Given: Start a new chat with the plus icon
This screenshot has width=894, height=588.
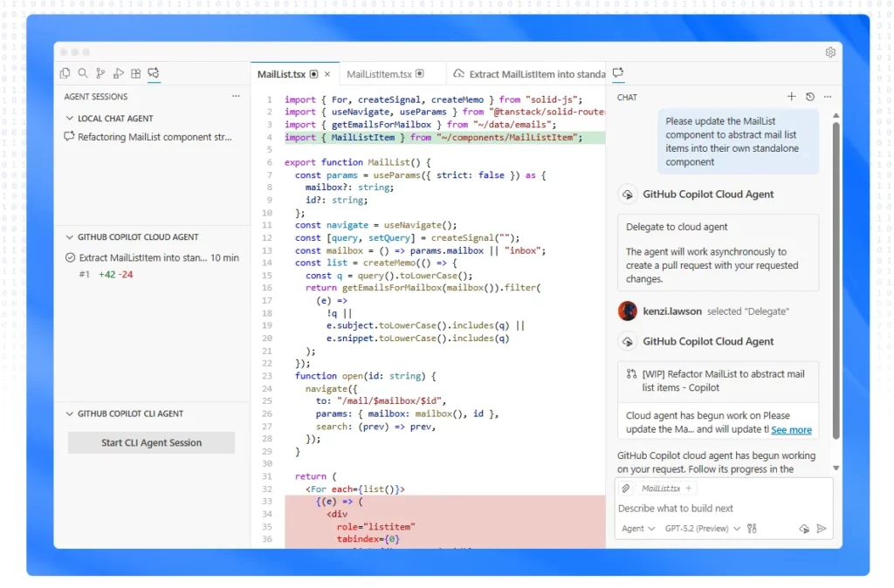Looking at the screenshot, I should tap(791, 97).
